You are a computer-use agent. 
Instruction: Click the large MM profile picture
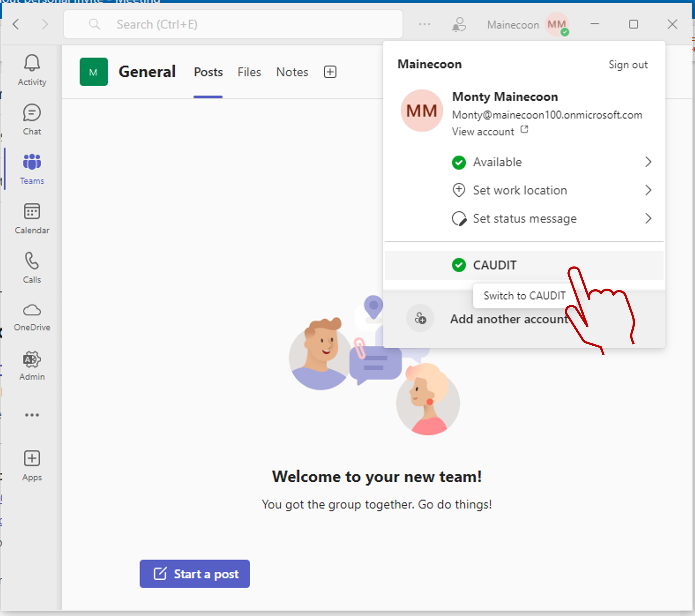click(422, 111)
